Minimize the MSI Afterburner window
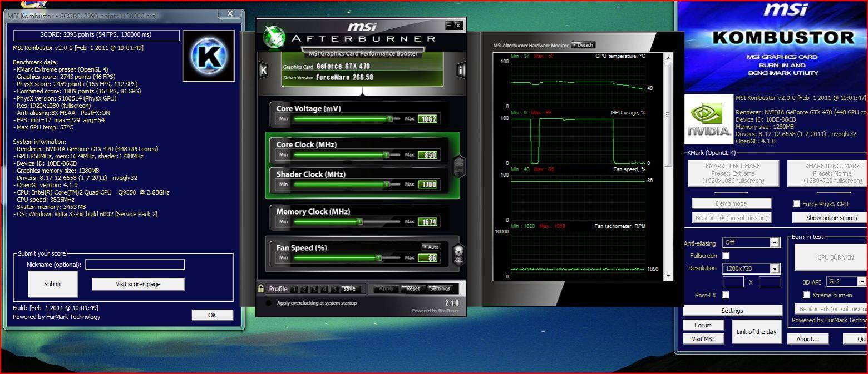 point(449,25)
